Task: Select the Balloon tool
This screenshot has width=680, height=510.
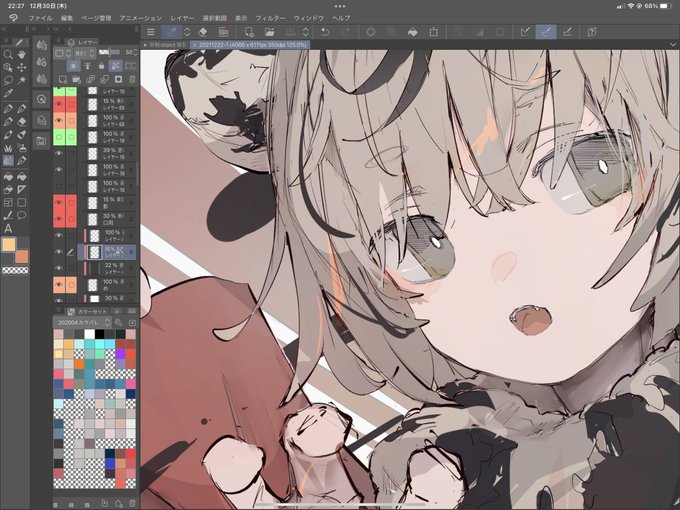Action: [21, 216]
